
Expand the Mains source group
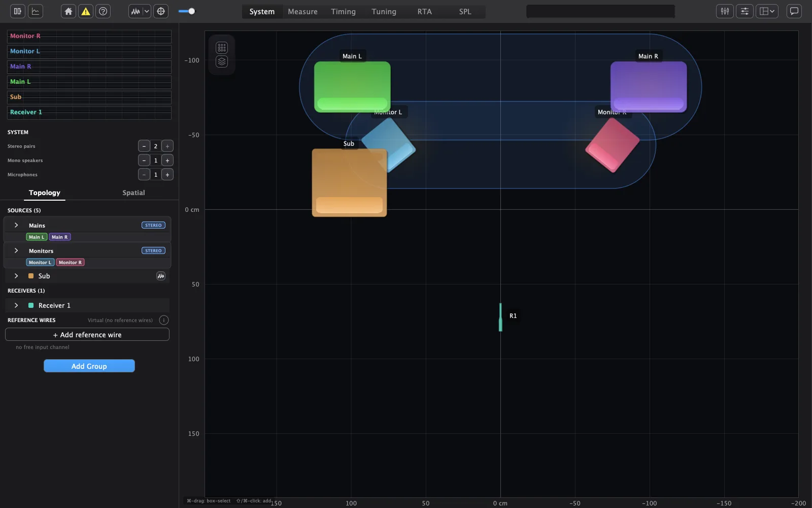[16, 225]
